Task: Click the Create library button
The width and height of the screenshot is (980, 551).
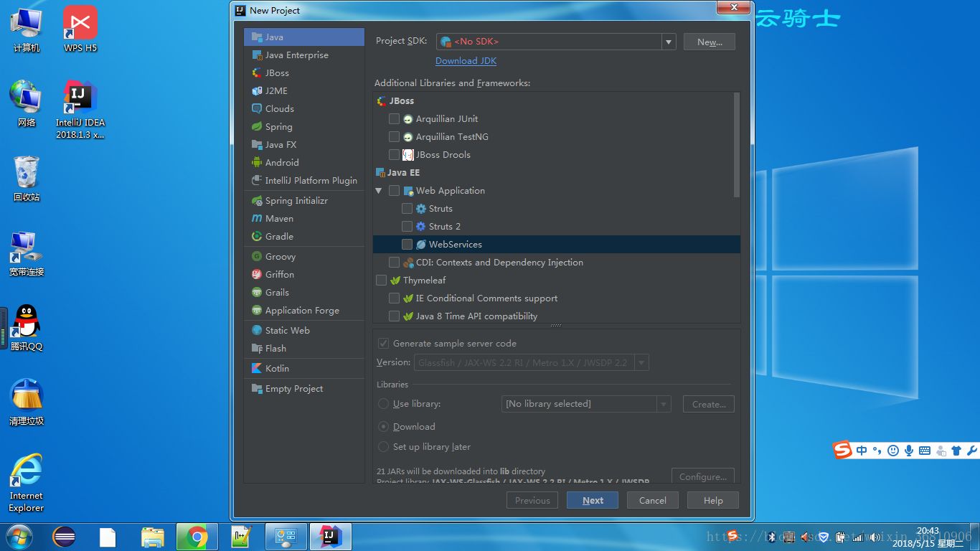Action: pos(709,404)
